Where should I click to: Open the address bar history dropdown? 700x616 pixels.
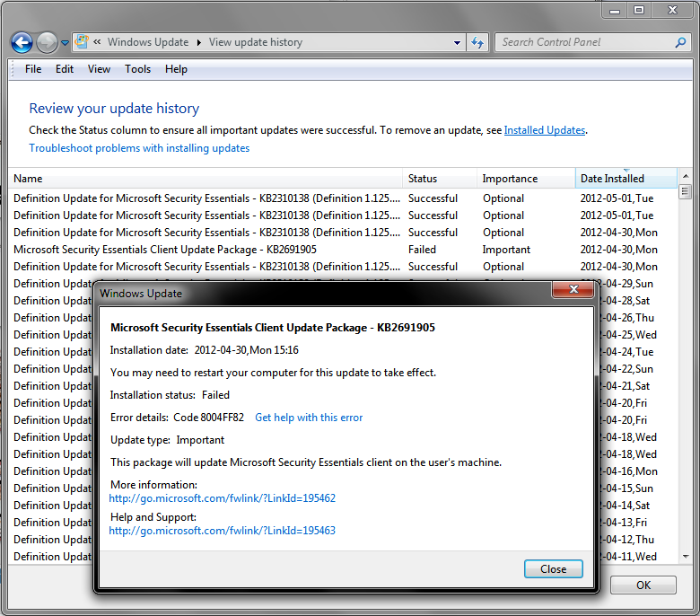(x=457, y=43)
